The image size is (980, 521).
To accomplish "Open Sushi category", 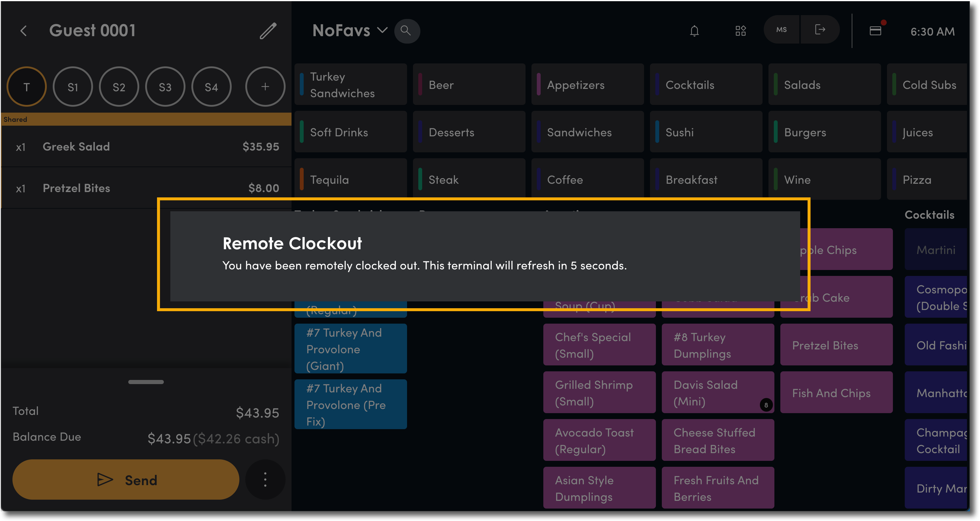I will (706, 132).
